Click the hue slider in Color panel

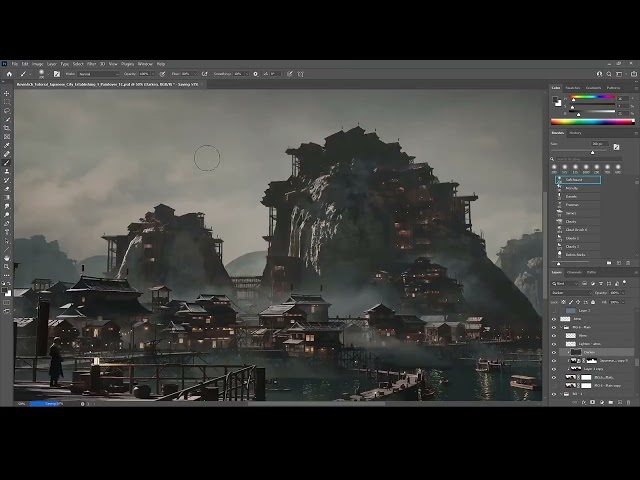coord(593,98)
